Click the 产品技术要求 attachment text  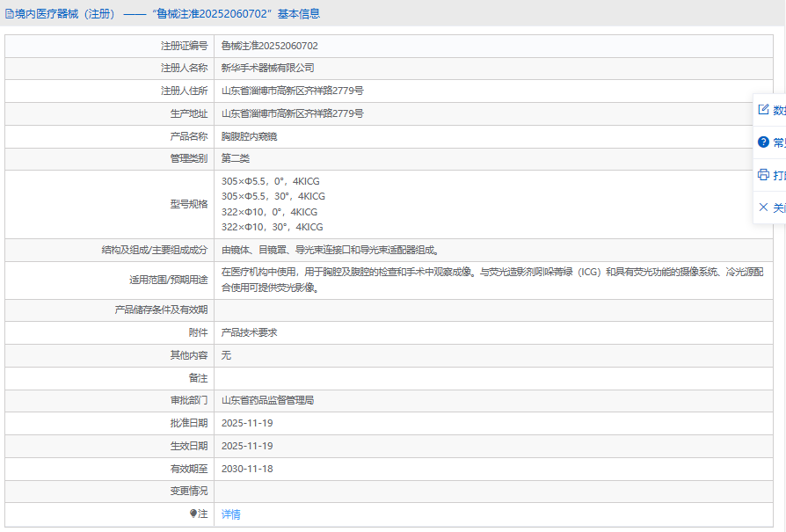point(249,332)
